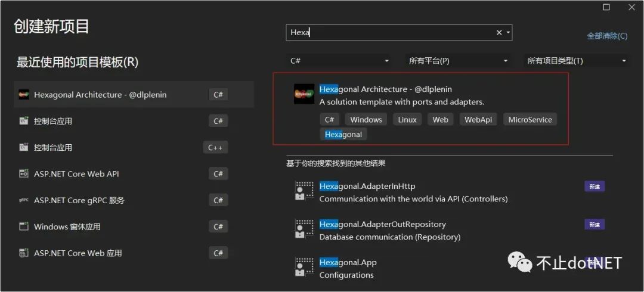The width and height of the screenshot is (644, 292).
Task: Select the Hexagonal.App result title
Action: click(348, 262)
